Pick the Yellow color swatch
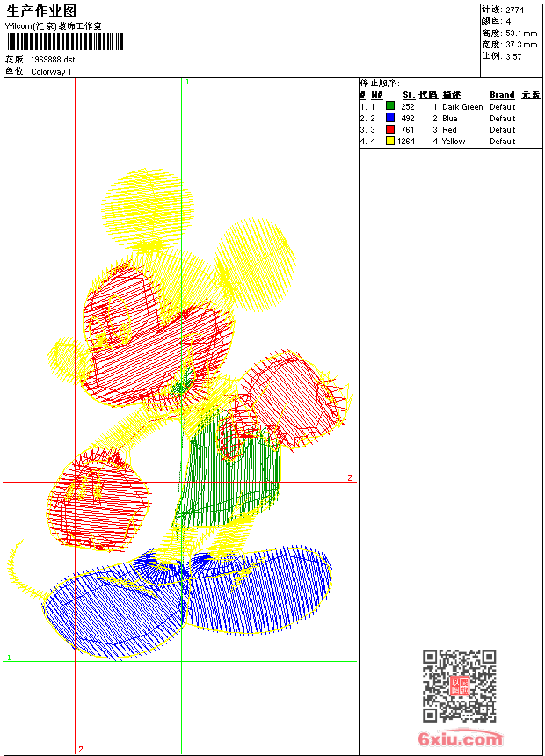This screenshot has height=756, width=545. point(390,141)
